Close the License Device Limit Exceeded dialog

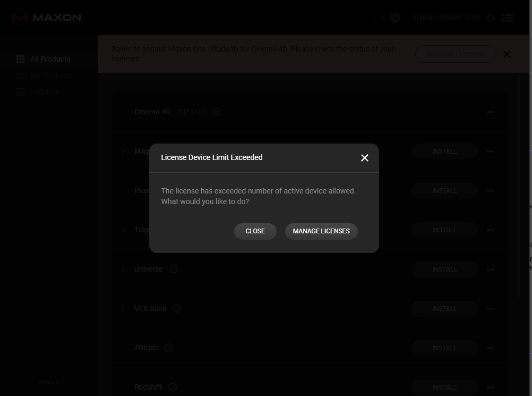[x=365, y=158]
